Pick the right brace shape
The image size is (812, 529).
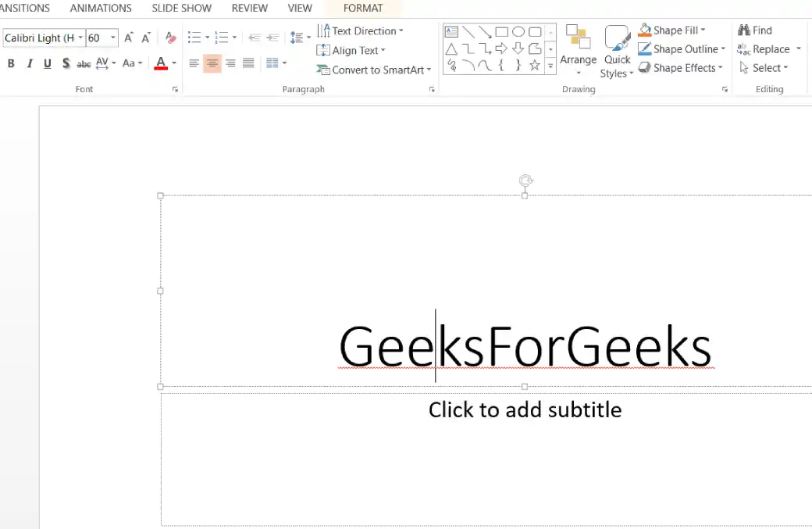518,66
